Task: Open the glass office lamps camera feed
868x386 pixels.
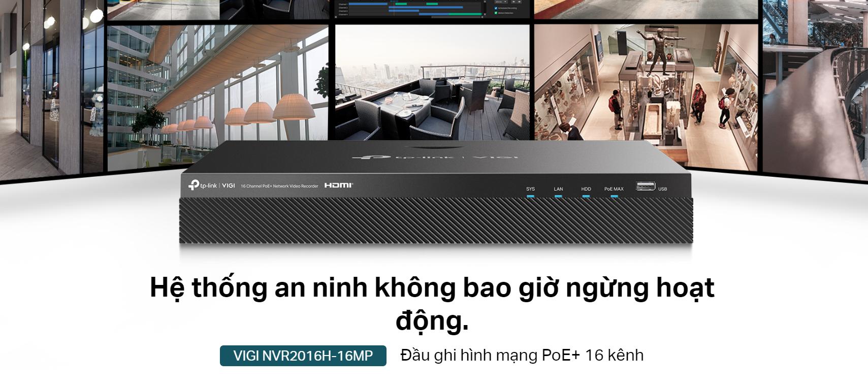Action: [x=217, y=96]
